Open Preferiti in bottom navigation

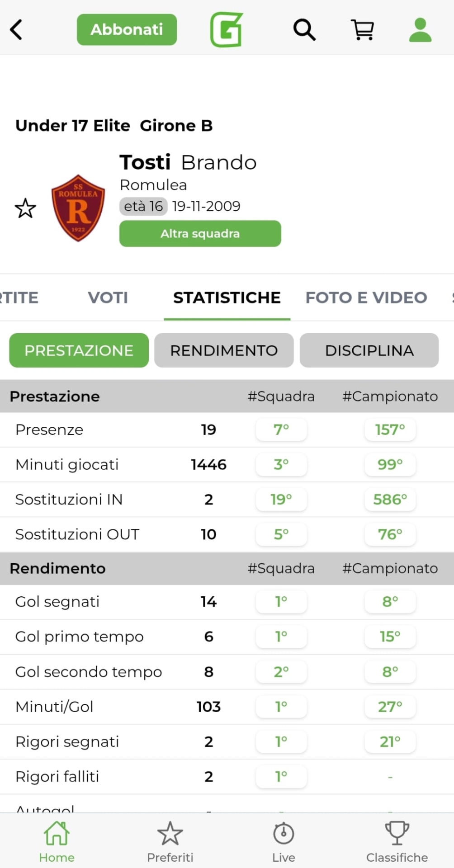coord(170,842)
